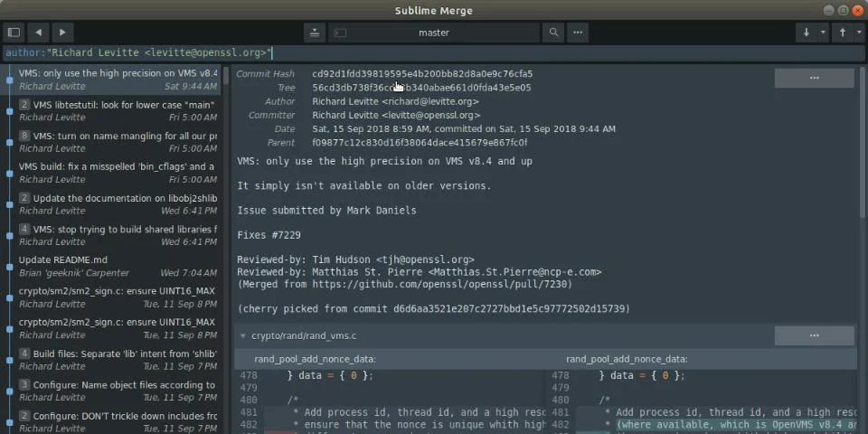The width and height of the screenshot is (868, 434).
Task: Click the tree hash 56cd3db738f3... value
Action: coord(422,88)
